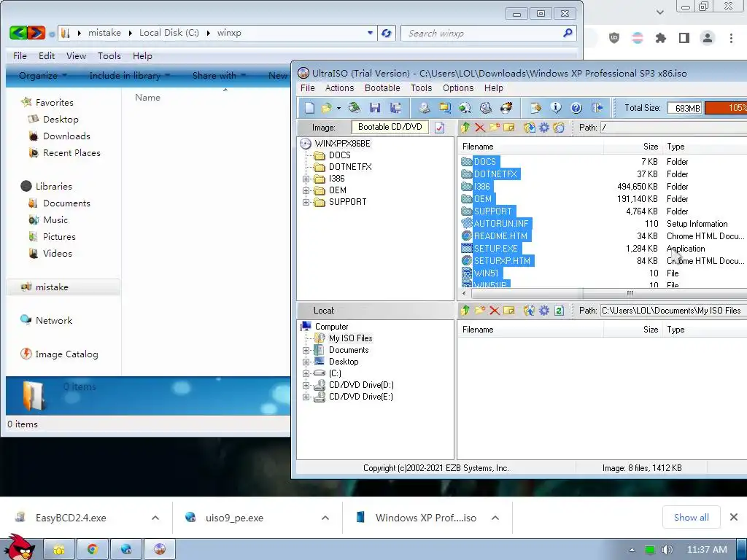Click the gear icon in Local pane toolbar
Viewport: 747px width, 560px height.
544,311
